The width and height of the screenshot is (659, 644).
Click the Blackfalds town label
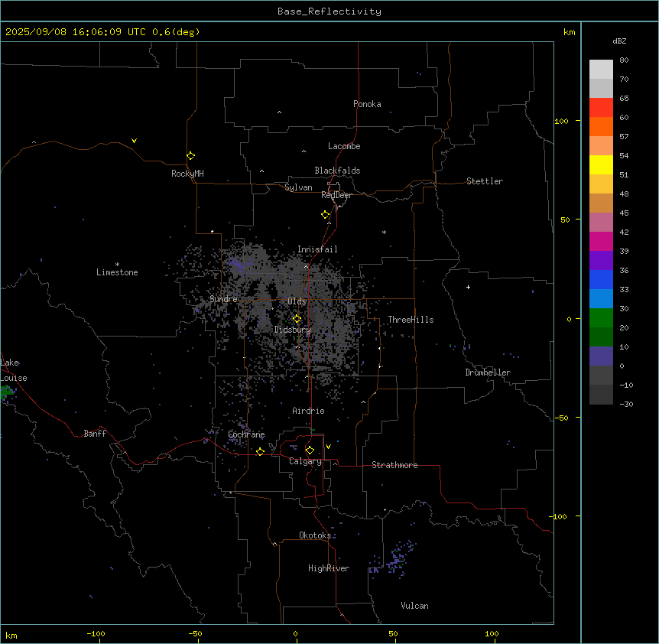[337, 171]
